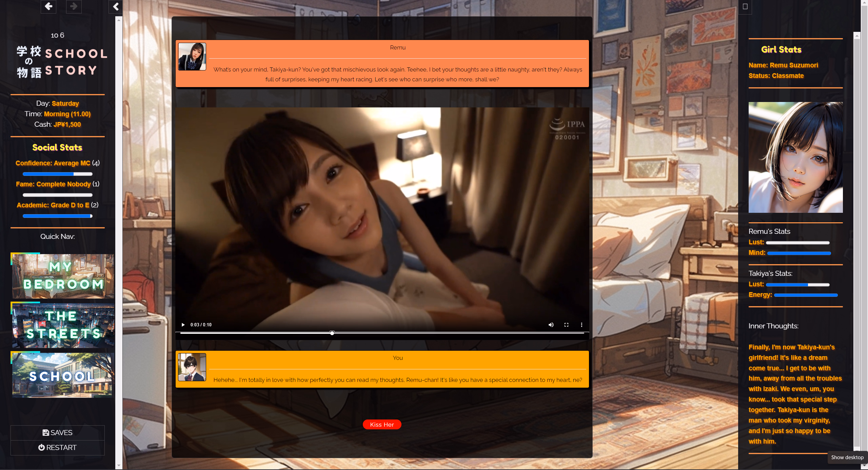Click the Kiss Her button
Screen dimensions: 868x470
(x=382, y=425)
